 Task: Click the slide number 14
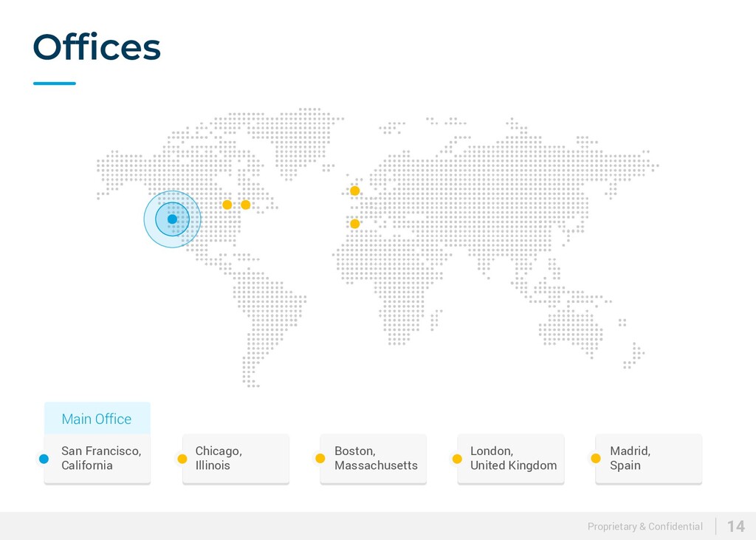pyautogui.click(x=736, y=526)
